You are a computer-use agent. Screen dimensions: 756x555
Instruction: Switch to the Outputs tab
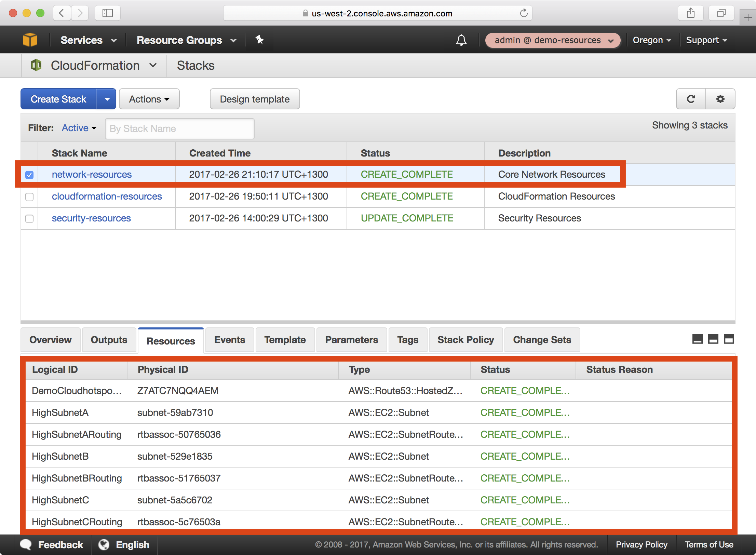pyautogui.click(x=109, y=340)
